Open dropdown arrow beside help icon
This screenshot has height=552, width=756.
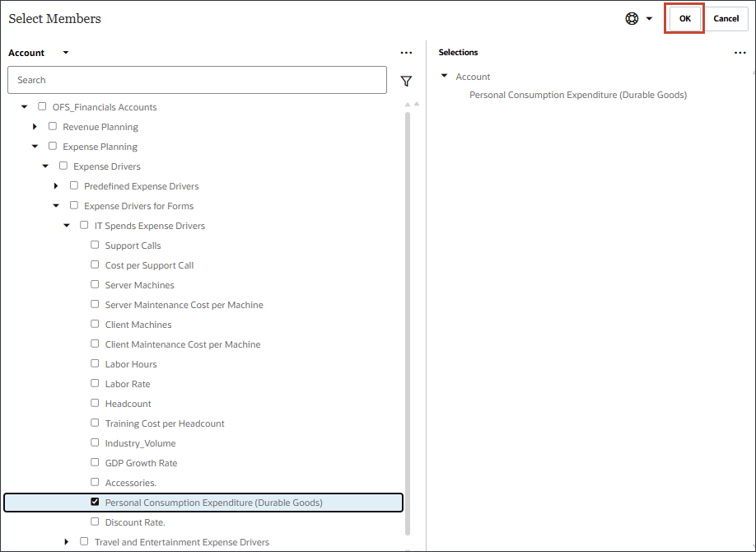click(649, 19)
